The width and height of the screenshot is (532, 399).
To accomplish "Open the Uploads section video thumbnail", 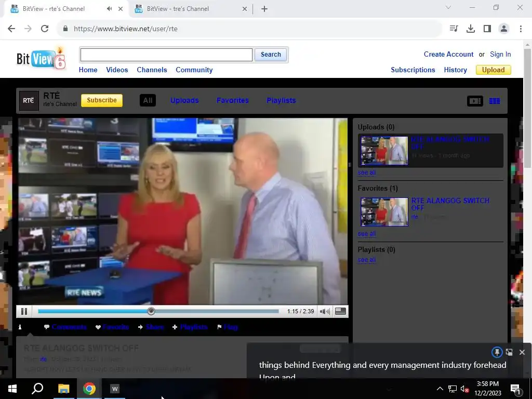I will pos(384,151).
